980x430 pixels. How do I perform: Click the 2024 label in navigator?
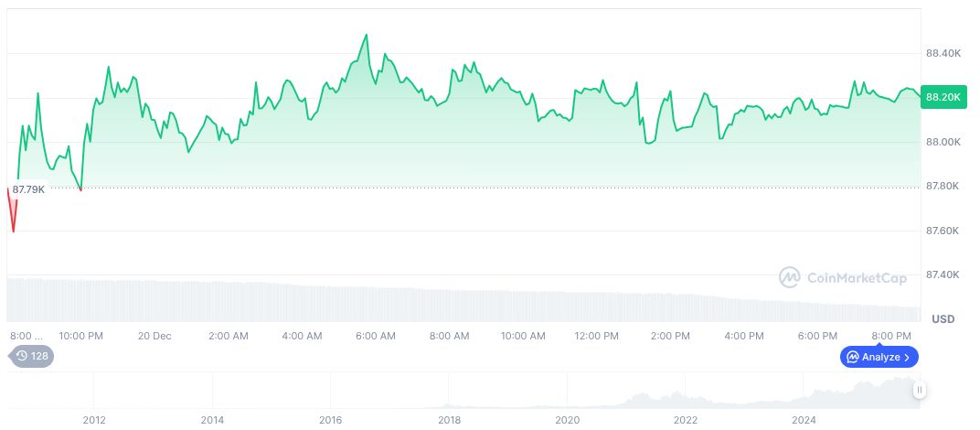804,420
